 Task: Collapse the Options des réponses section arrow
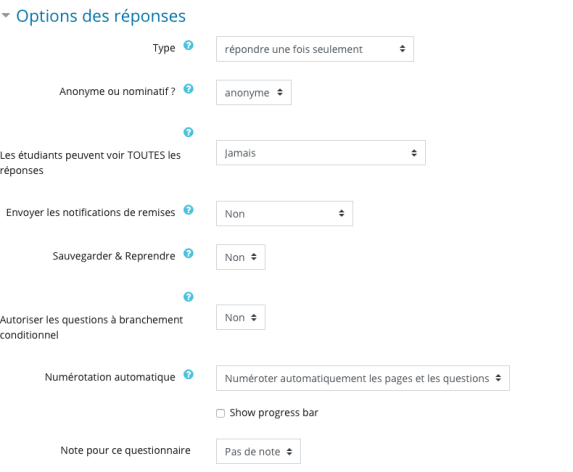pyautogui.click(x=5, y=15)
